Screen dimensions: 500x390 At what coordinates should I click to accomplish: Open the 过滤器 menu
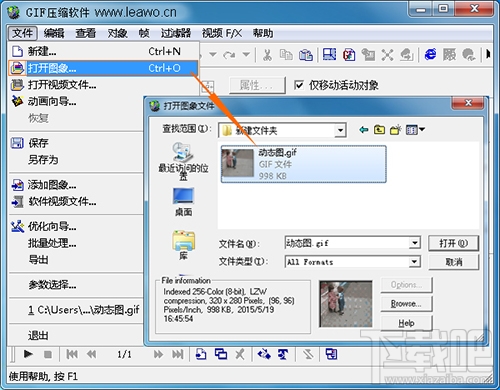(x=176, y=33)
